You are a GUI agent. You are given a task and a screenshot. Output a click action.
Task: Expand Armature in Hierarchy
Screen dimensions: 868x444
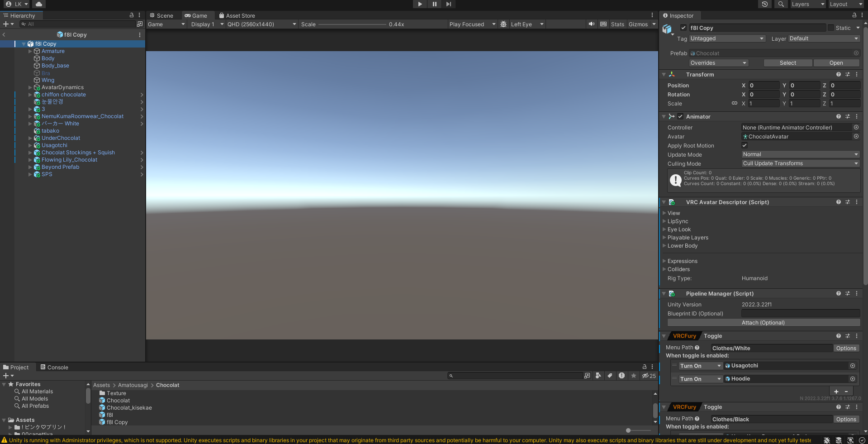tap(30, 51)
